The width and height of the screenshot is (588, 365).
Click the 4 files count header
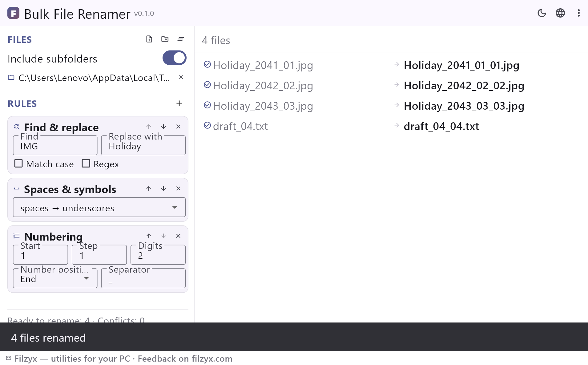tap(216, 40)
